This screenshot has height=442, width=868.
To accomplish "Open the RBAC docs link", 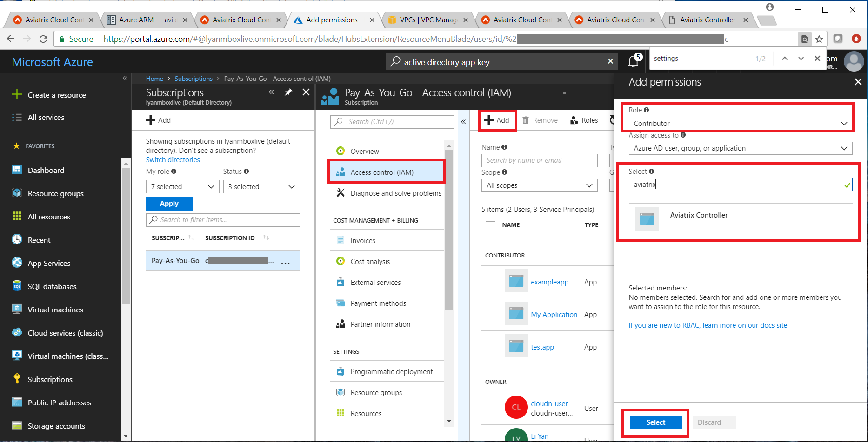I will point(708,325).
